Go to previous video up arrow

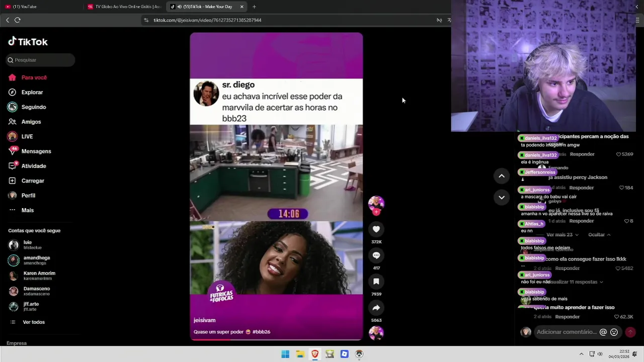(502, 175)
